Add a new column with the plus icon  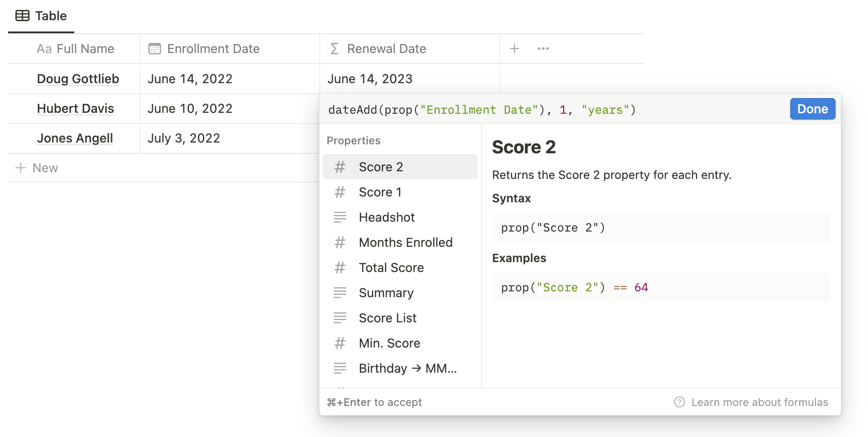click(514, 48)
